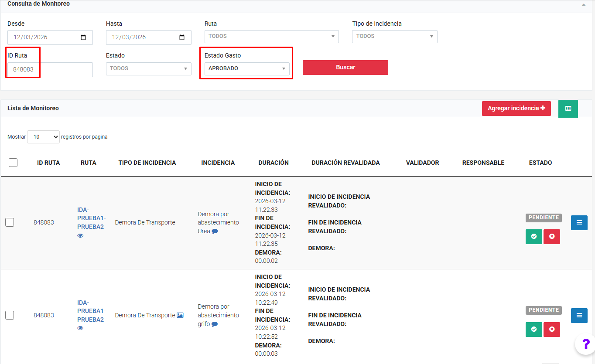
Task: Approve the grifo incidence with green check
Action: (533, 330)
